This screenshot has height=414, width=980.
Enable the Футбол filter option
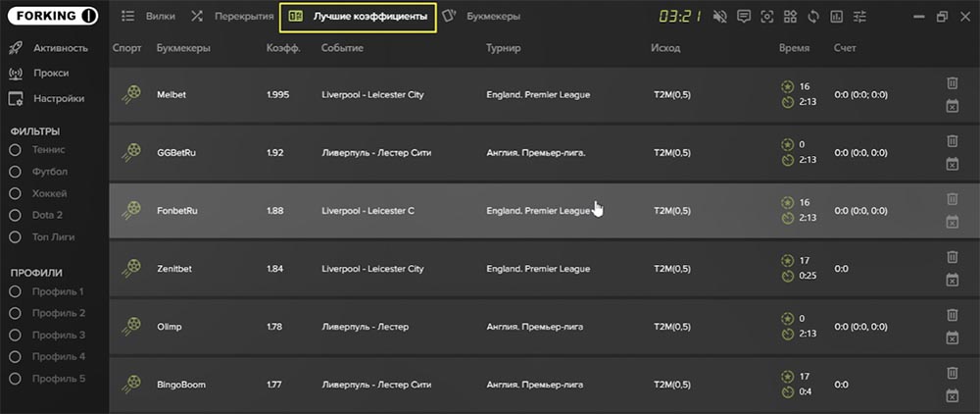click(16, 172)
